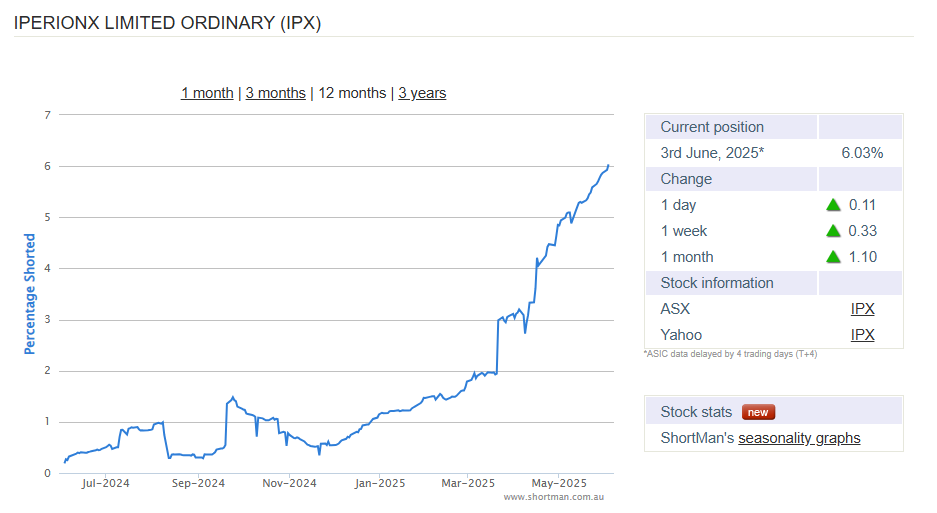Click the '1 month' row label in table
Viewport: 937px width, 513px height.
[x=687, y=257]
